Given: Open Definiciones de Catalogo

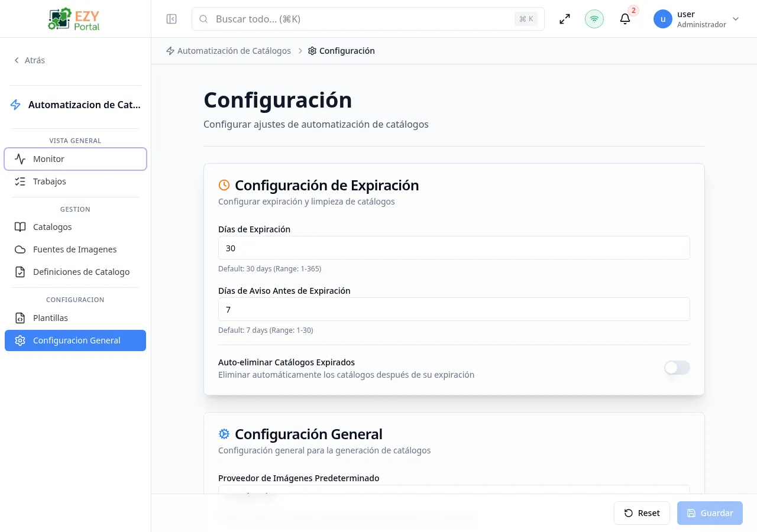Looking at the screenshot, I should pos(75,272).
